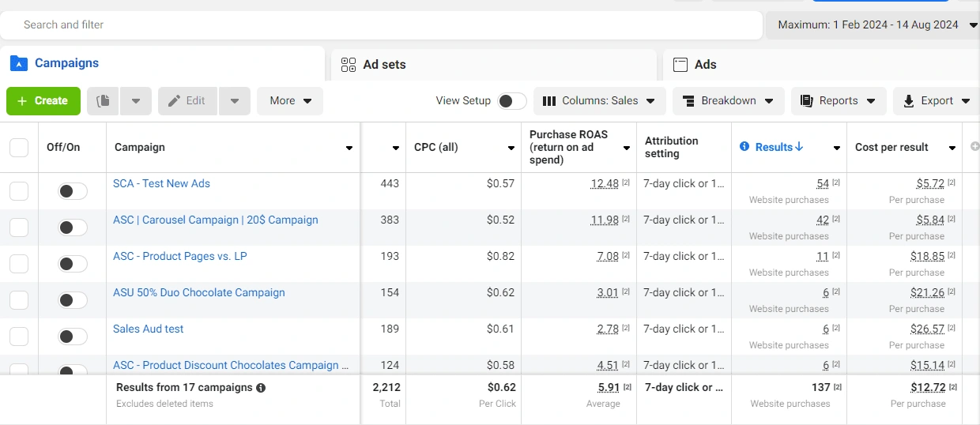The image size is (980, 425).
Task: Click info icon beside Results from 17 campaigns
Action: pos(261,388)
